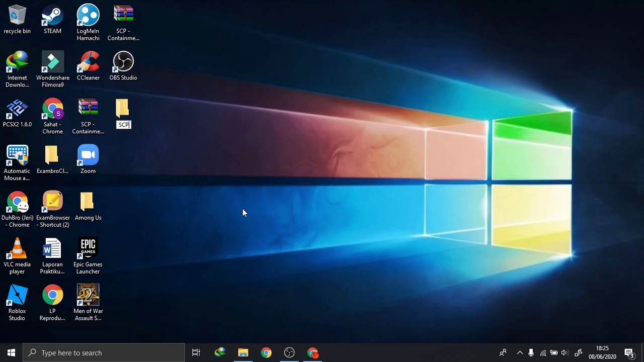Click the Type here to search box

coord(104,352)
